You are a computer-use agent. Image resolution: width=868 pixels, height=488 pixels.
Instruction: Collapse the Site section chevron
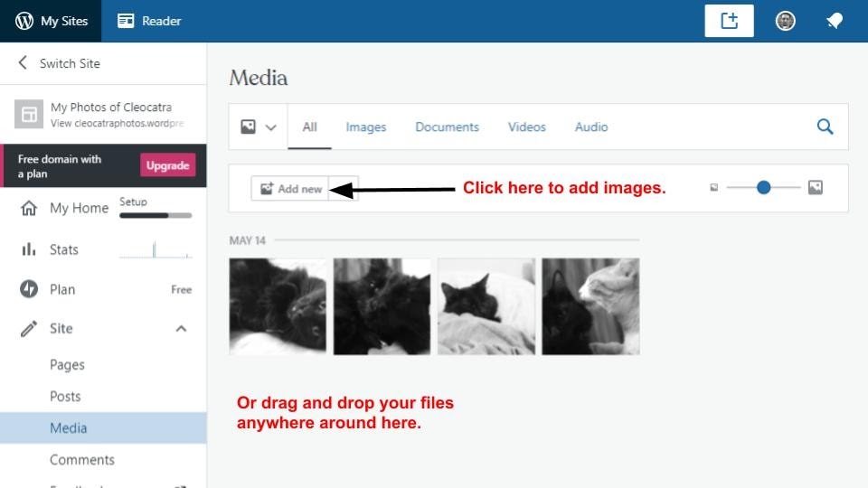[181, 329]
